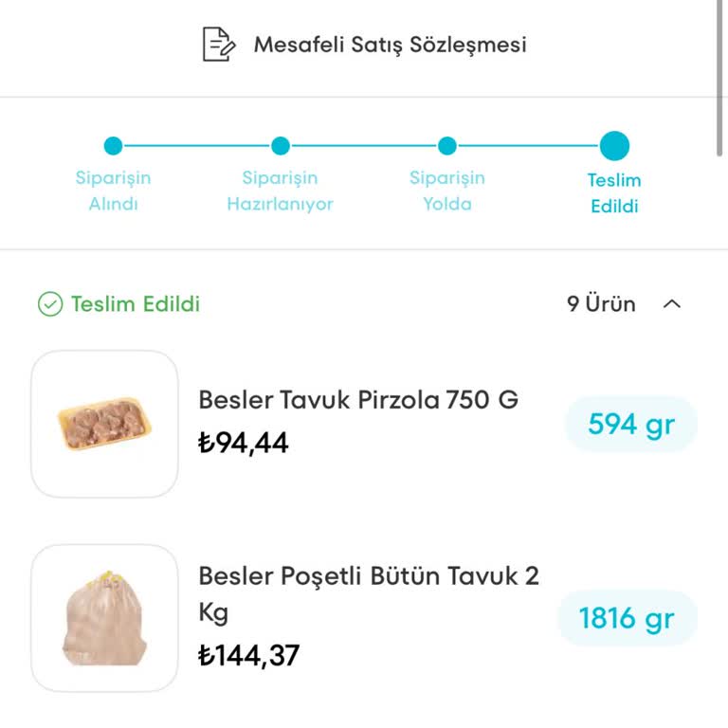Collapse the product list chevron

click(672, 304)
